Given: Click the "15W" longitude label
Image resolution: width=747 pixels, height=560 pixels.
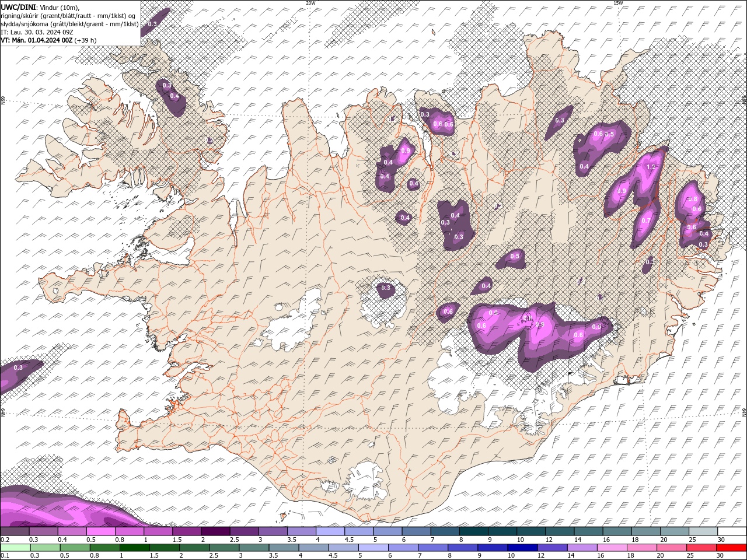Looking at the screenshot, I should point(617,3).
